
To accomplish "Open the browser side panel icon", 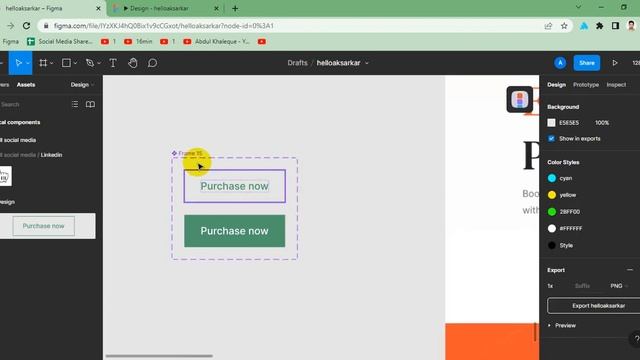I will pyautogui.click(x=615, y=26).
